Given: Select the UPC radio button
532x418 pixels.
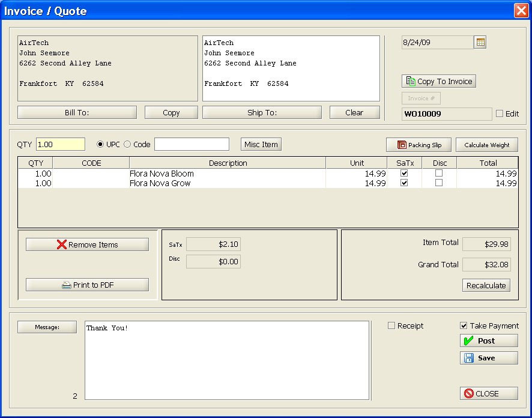Looking at the screenshot, I should pyautogui.click(x=100, y=144).
